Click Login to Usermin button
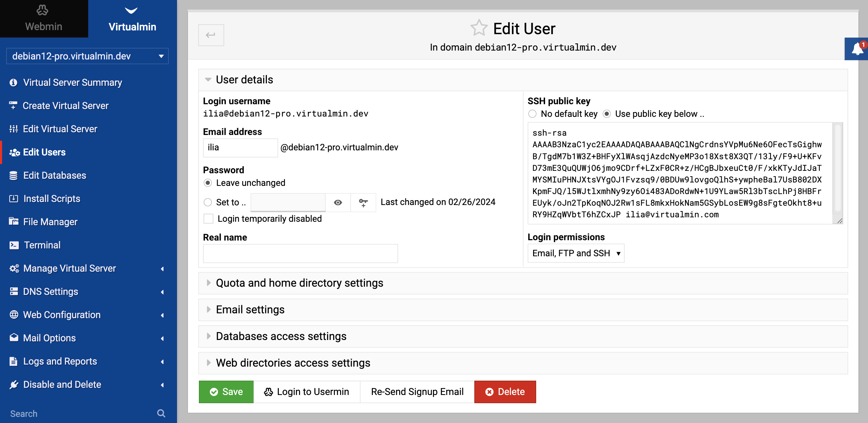 pos(307,392)
